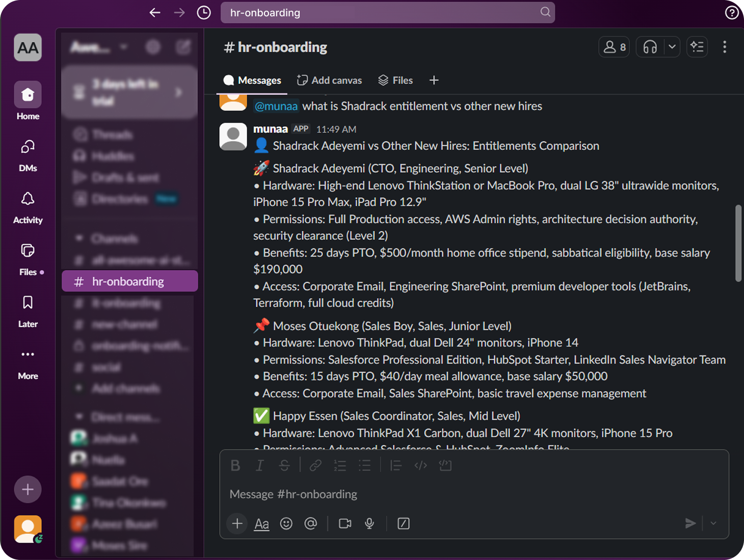Image resolution: width=744 pixels, height=560 pixels.
Task: Open the trial days left banner
Action: click(129, 92)
